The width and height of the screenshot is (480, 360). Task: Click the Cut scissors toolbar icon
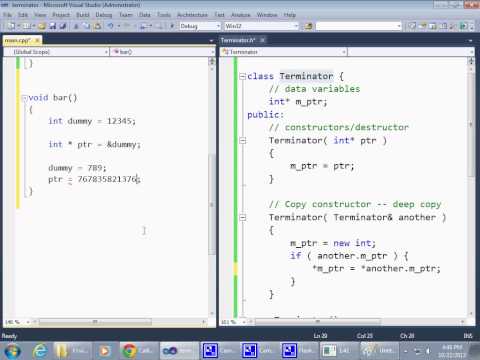(x=76, y=26)
